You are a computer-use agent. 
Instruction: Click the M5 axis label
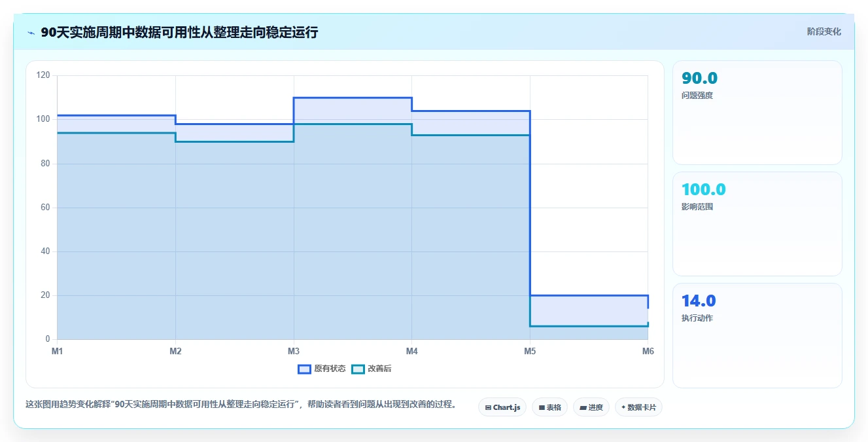pyautogui.click(x=530, y=352)
